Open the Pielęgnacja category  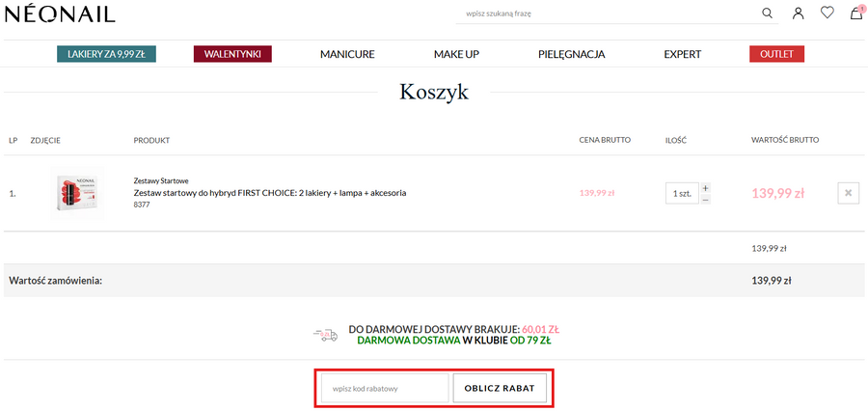point(571,54)
